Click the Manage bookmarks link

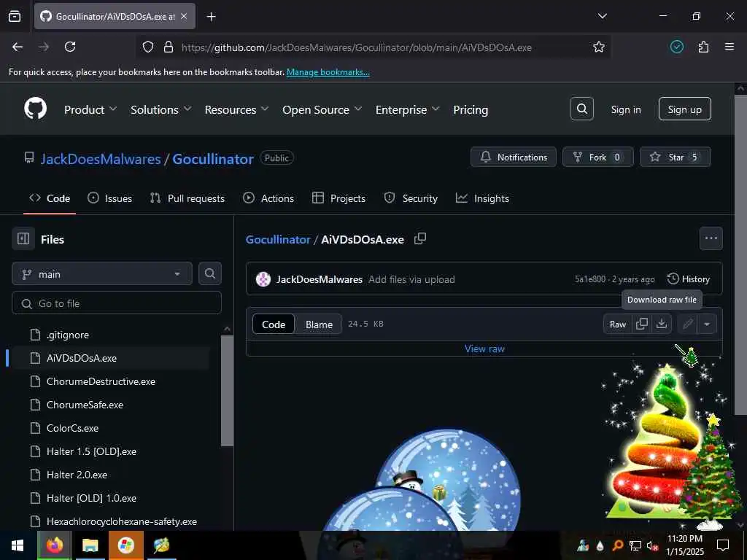coord(328,72)
